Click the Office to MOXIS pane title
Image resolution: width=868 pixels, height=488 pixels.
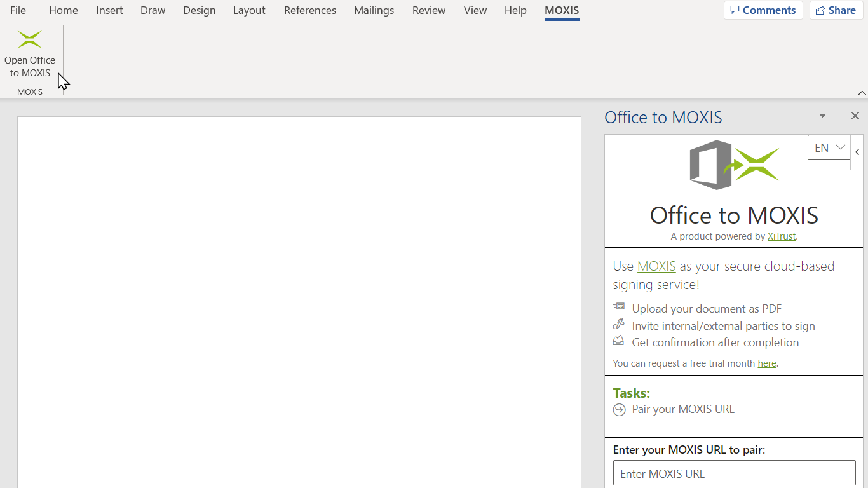(663, 118)
